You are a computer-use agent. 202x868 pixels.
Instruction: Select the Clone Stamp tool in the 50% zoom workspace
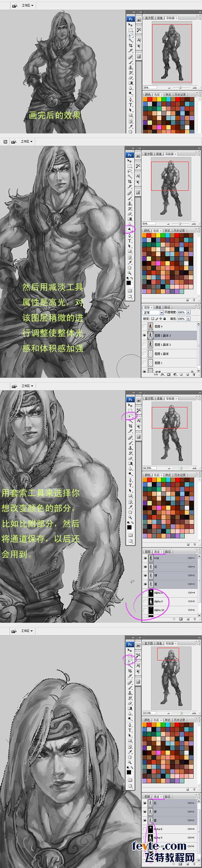(x=130, y=204)
